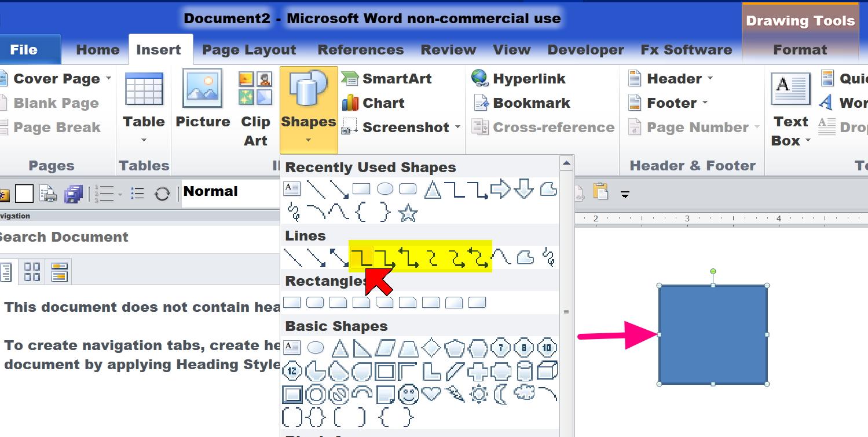The width and height of the screenshot is (868, 437).
Task: Pick the Scribble tool in the Lines row
Action: (x=549, y=257)
